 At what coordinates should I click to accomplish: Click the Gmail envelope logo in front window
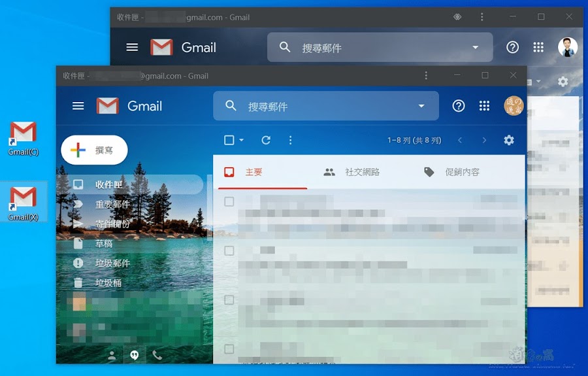[108, 106]
